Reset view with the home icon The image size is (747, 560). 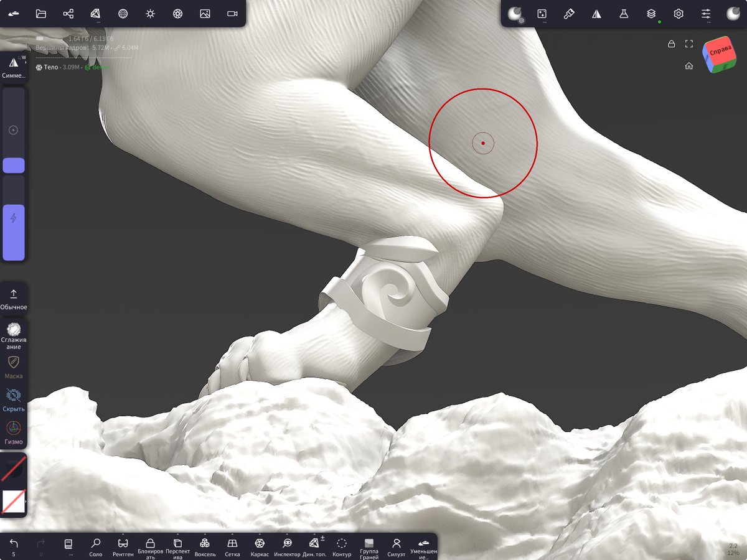(689, 65)
